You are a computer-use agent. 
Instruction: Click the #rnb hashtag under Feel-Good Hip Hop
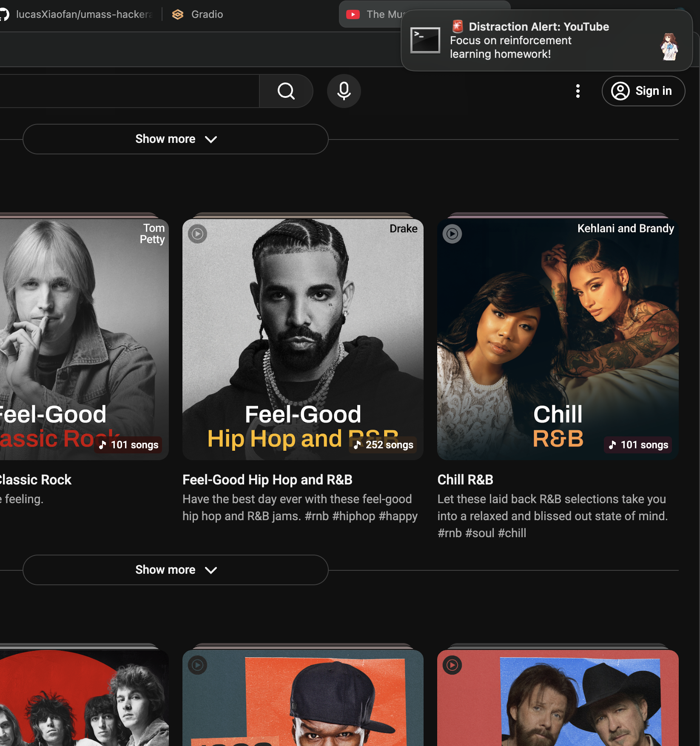[317, 516]
